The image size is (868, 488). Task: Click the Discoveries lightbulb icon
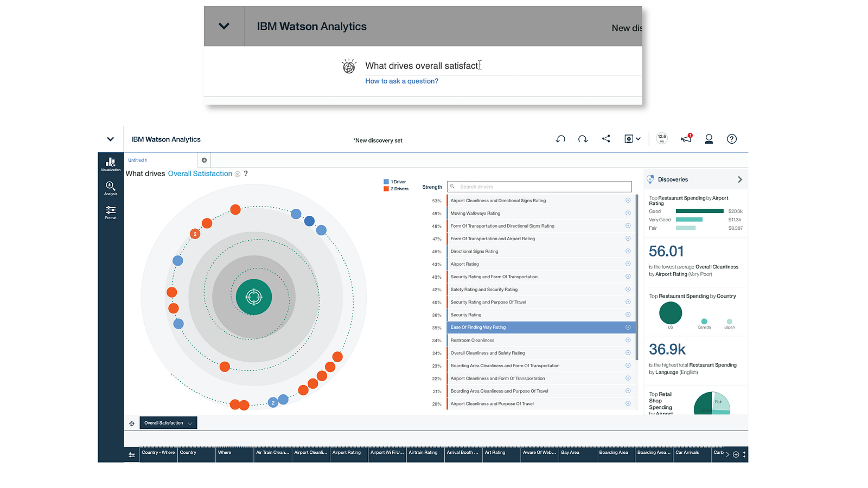pyautogui.click(x=650, y=179)
